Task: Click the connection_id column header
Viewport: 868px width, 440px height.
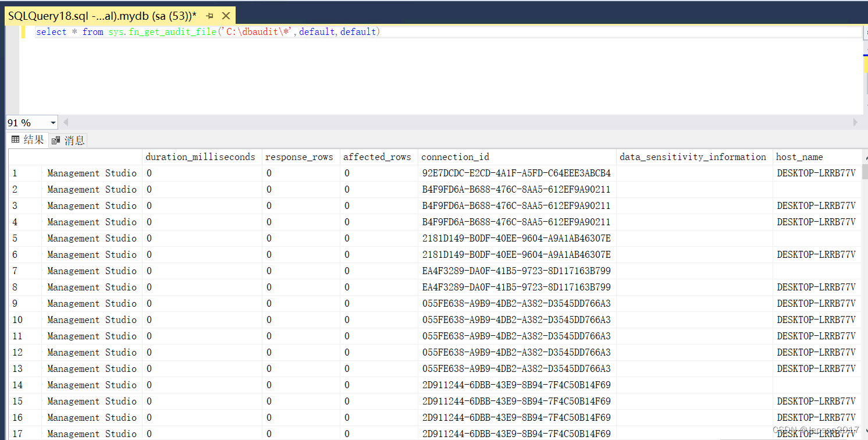Action: click(x=517, y=157)
